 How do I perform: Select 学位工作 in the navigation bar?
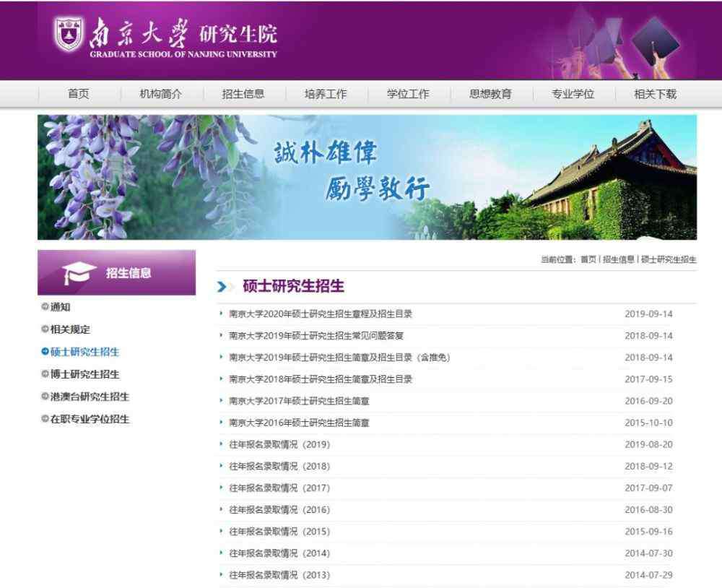click(x=408, y=94)
